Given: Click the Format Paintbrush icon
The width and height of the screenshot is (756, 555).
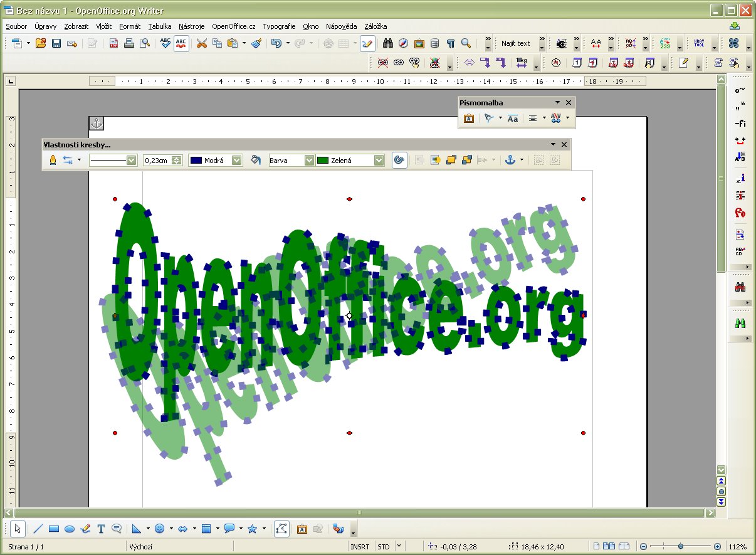Looking at the screenshot, I should [256, 43].
